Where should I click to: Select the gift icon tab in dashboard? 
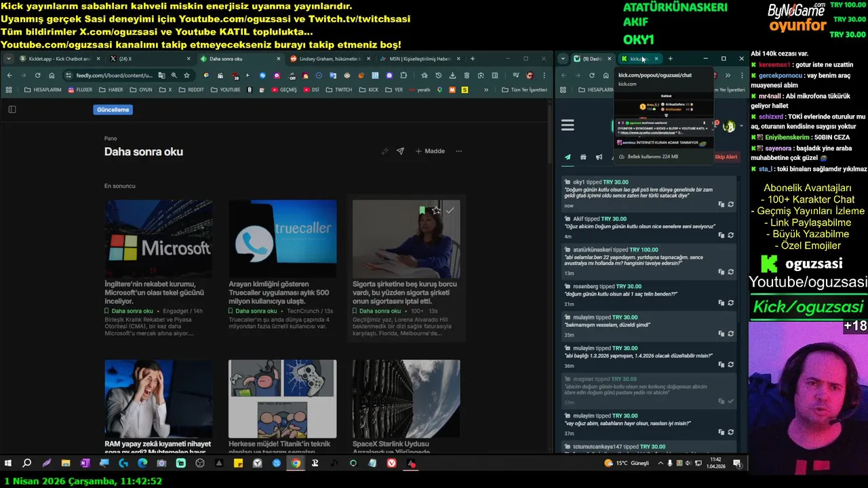583,157
